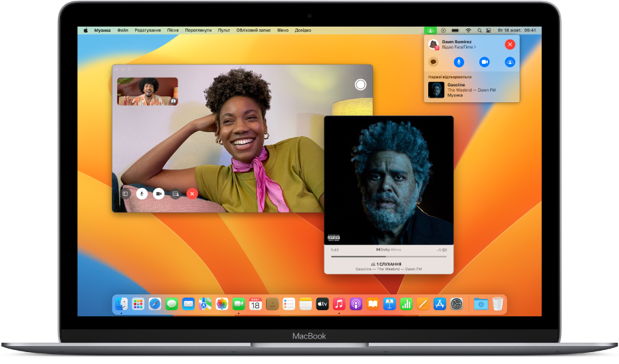Toggle camera in SharePlay panel
The height and width of the screenshot is (364, 619).
pos(485,62)
